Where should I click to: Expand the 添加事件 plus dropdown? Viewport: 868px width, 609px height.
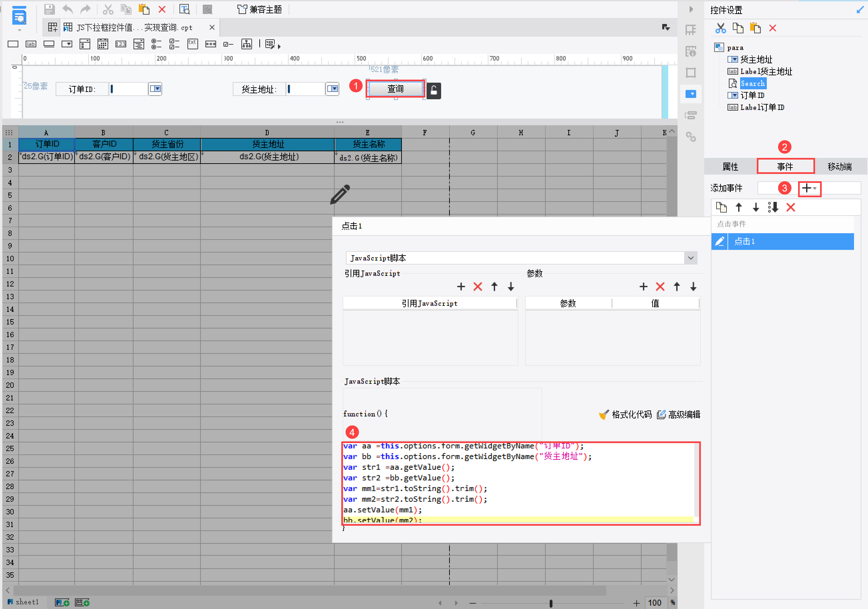[809, 188]
